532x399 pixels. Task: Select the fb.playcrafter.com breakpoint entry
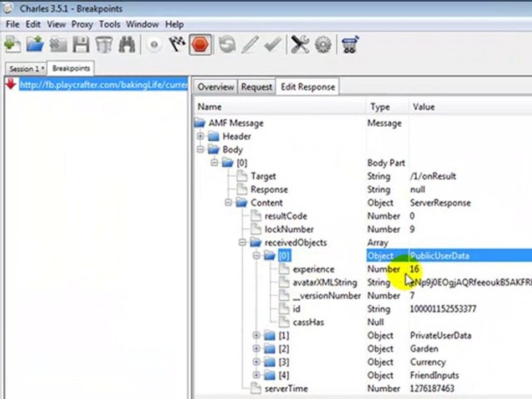click(104, 84)
